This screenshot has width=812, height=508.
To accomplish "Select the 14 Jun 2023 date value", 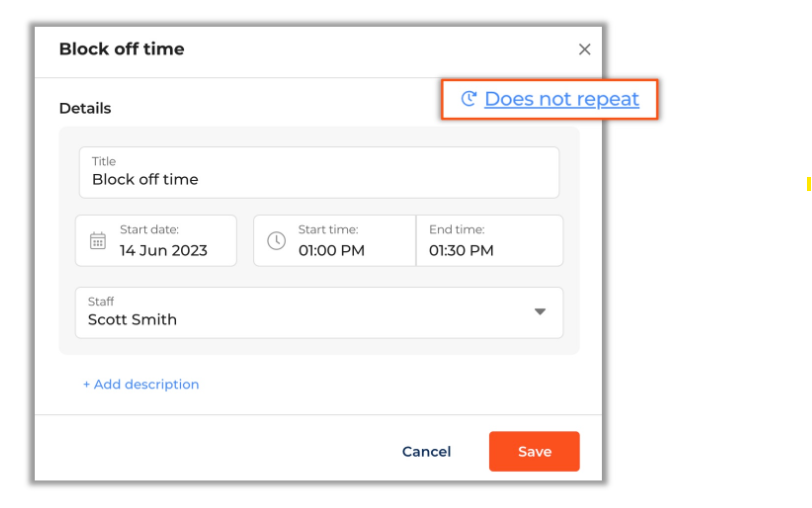I will [164, 251].
